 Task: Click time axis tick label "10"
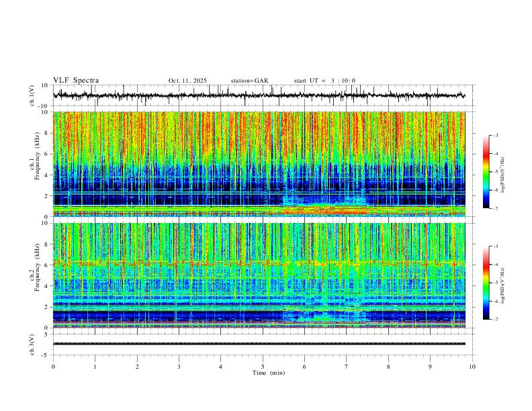pyautogui.click(x=472, y=367)
